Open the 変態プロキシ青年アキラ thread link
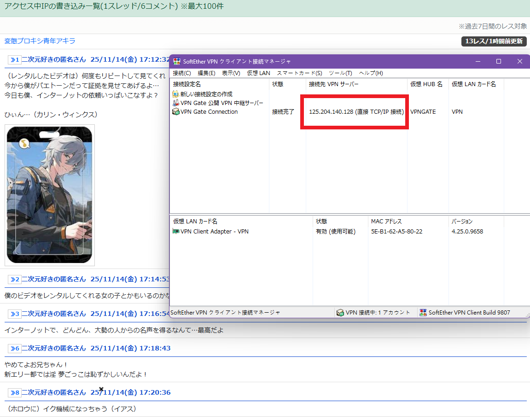530x420 pixels. (x=40, y=41)
